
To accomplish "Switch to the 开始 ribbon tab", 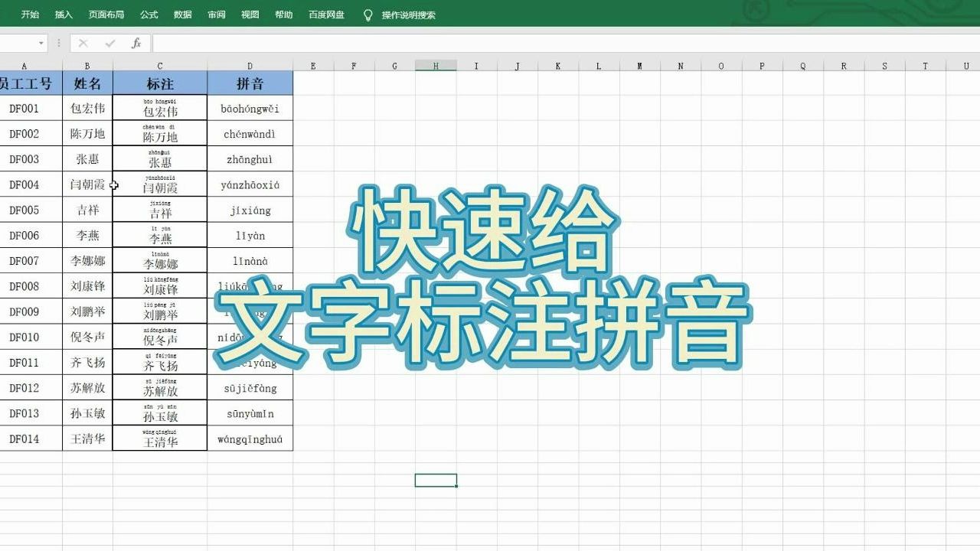I will 30,13.
